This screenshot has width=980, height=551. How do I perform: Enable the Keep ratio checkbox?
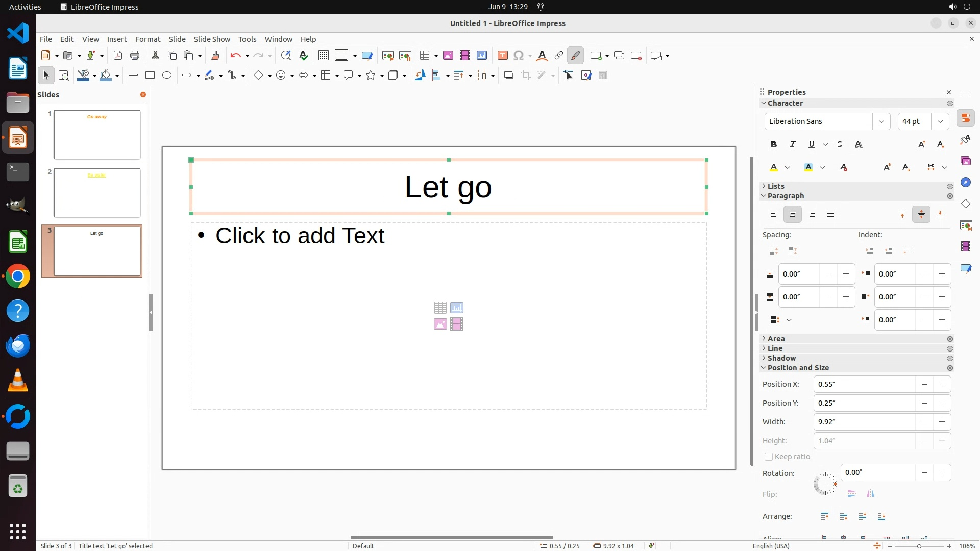pos(769,457)
